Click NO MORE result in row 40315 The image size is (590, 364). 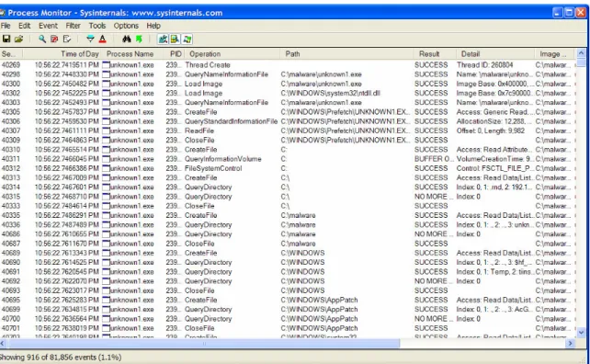[x=434, y=197]
